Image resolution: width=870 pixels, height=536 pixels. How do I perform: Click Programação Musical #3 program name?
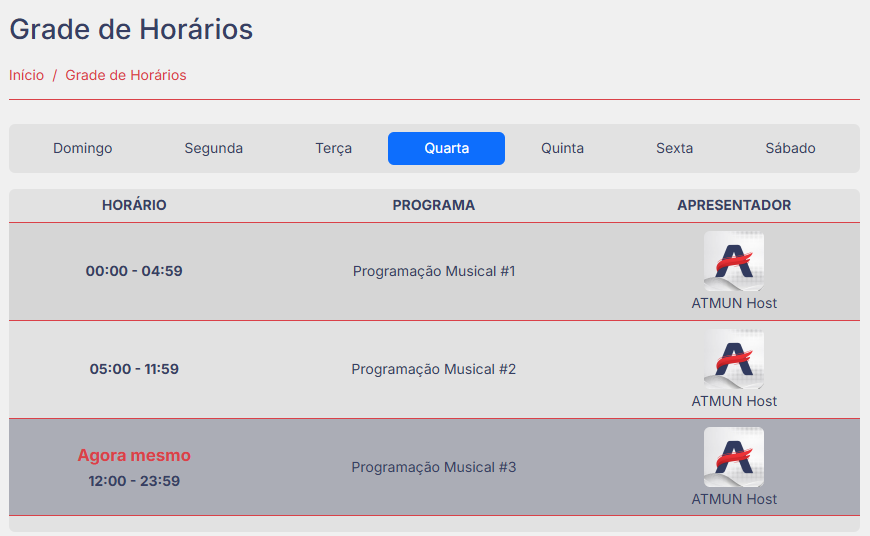[434, 467]
